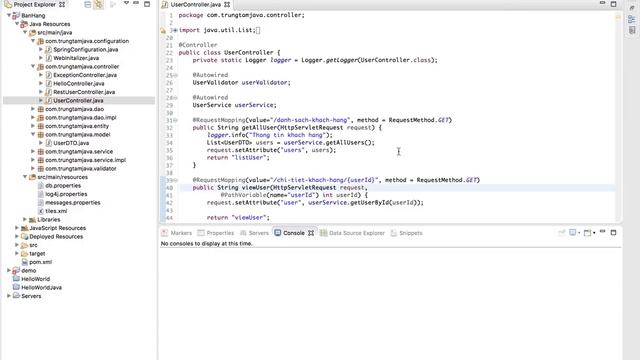
Task: Minimize the Project Explorer panel
Action: [136, 3]
